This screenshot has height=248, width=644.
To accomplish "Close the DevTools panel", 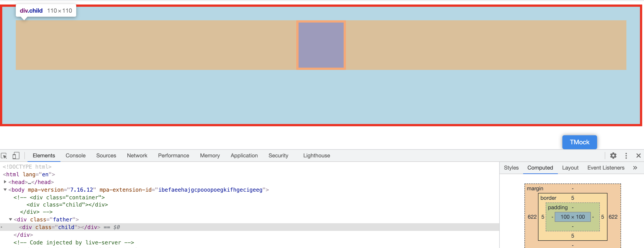I will point(638,156).
